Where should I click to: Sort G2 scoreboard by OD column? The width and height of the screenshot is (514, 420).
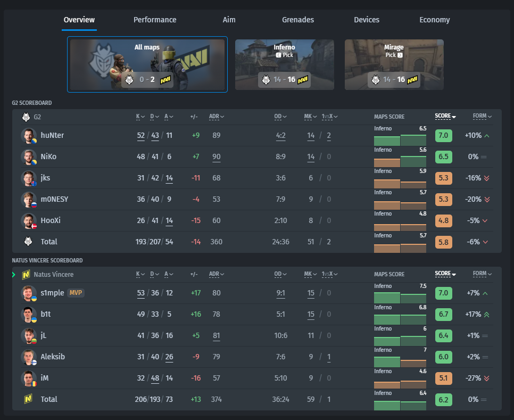point(280,117)
